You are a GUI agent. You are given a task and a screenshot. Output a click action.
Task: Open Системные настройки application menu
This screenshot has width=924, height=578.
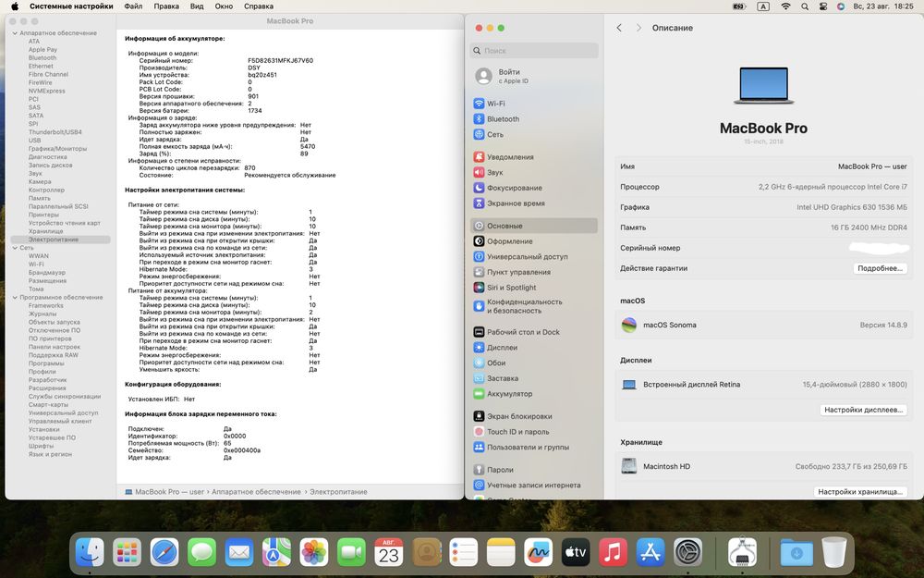[x=71, y=6]
